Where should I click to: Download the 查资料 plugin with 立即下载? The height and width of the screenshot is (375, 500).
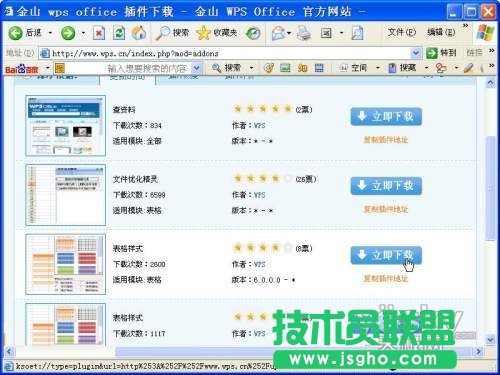[x=386, y=116]
